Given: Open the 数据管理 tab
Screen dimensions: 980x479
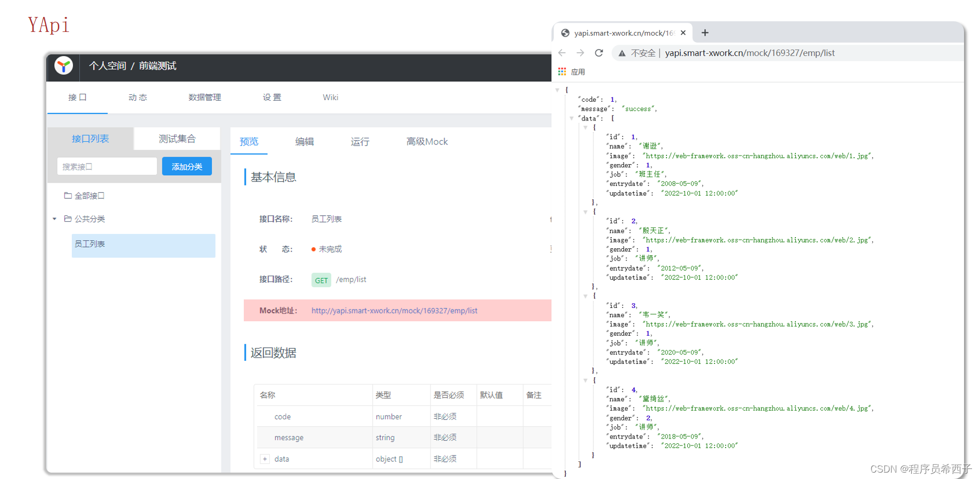Looking at the screenshot, I should click(204, 98).
